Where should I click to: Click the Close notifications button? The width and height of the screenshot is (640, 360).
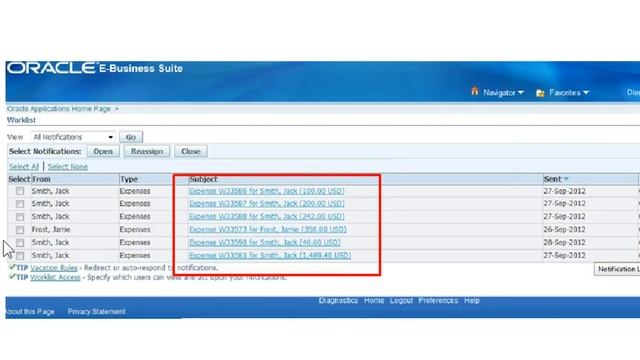coord(191,151)
